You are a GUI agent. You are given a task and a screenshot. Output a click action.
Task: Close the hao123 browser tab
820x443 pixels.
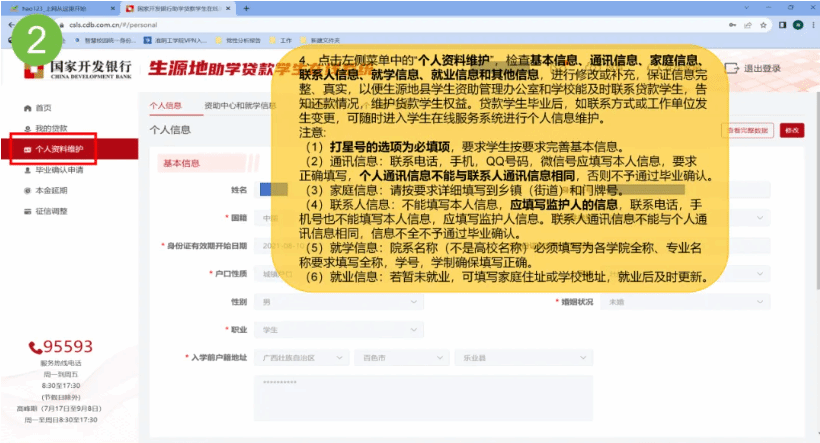point(112,8)
